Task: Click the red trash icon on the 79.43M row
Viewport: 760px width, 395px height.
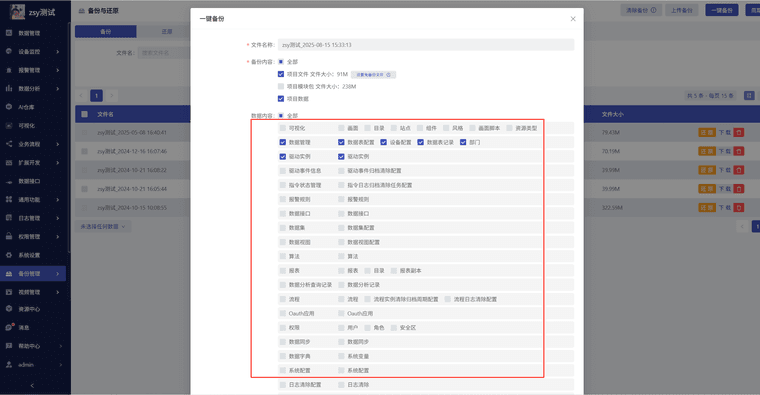Action: coord(739,132)
